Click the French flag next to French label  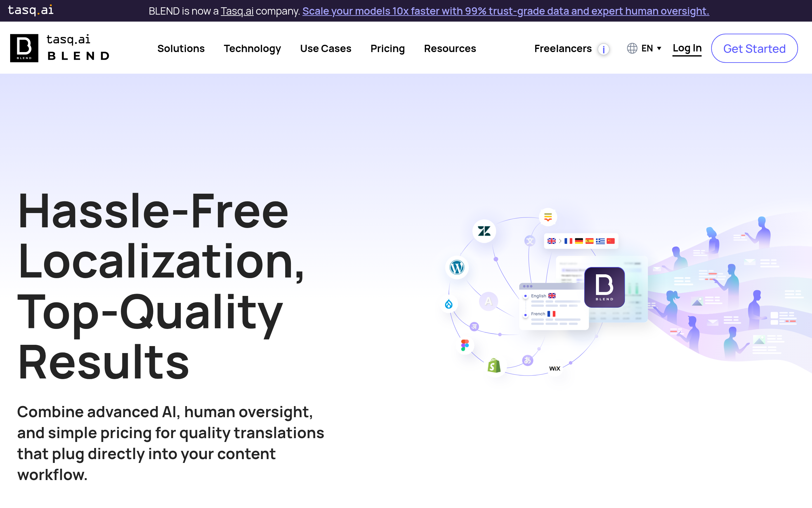(x=551, y=314)
